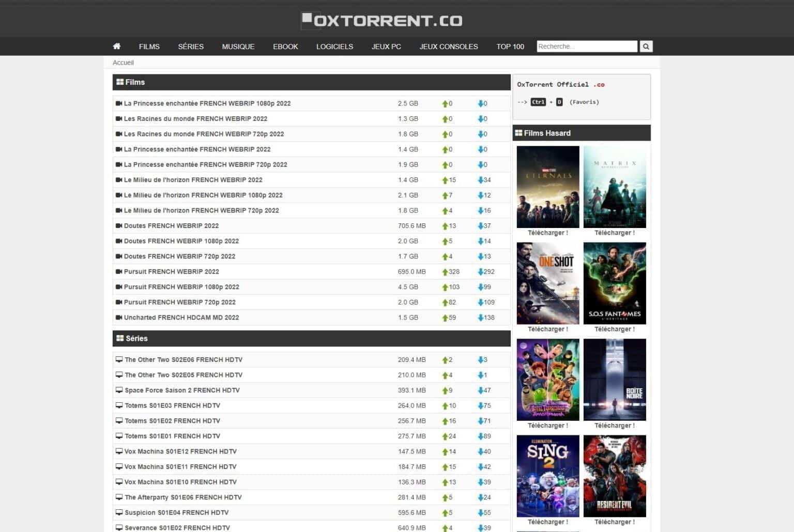Click monitor icon beside Totems S01E03
Viewport: 794px width, 532px height.
[119, 405]
